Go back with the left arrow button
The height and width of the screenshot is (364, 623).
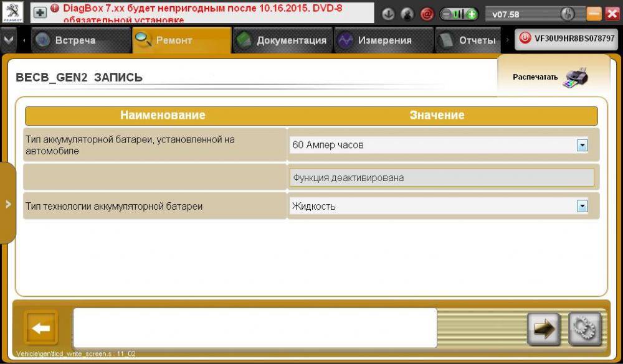[41, 327]
